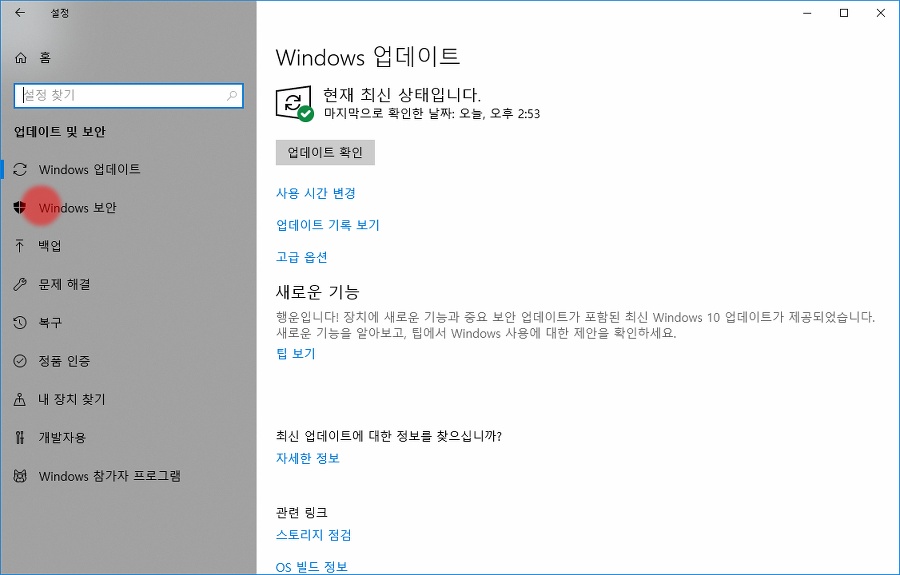Click the 관련 링크 heading

301,512
